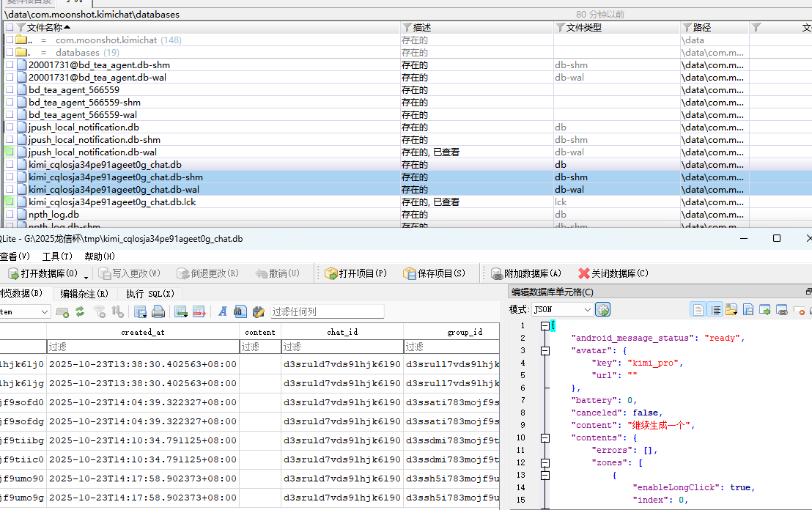The width and height of the screenshot is (812, 510).
Task: Click the 打开项目(P) button
Action: coord(356,273)
